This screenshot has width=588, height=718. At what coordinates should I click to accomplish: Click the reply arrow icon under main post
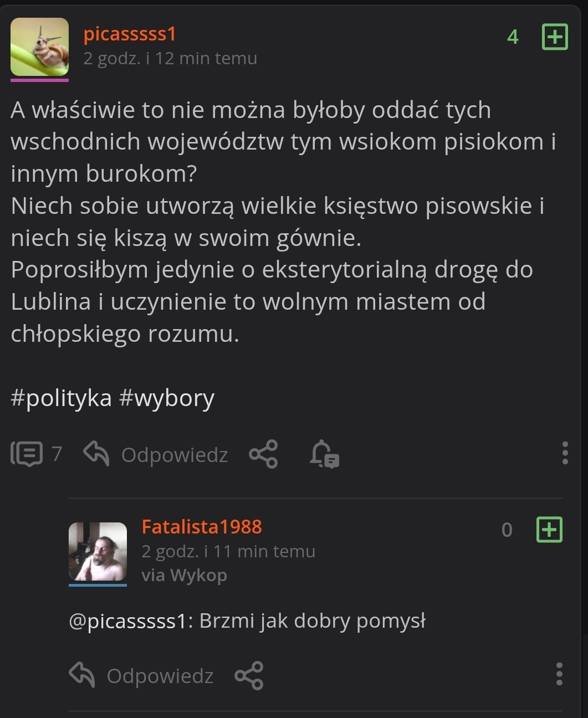click(x=96, y=454)
